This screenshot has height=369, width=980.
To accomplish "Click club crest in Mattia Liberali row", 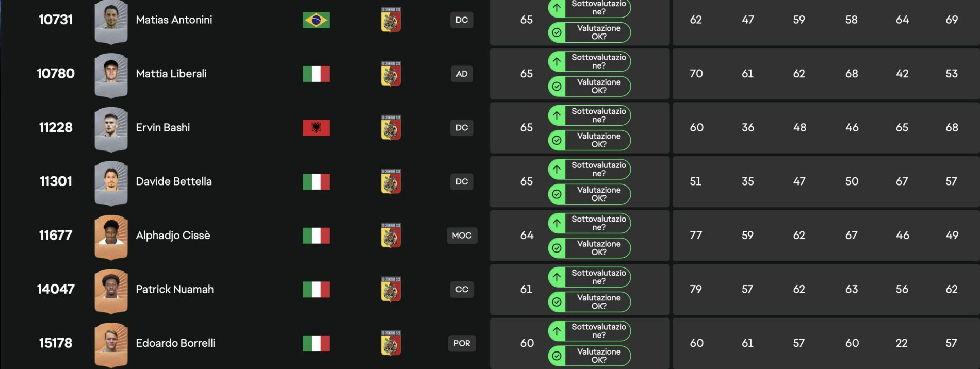I will (x=390, y=74).
